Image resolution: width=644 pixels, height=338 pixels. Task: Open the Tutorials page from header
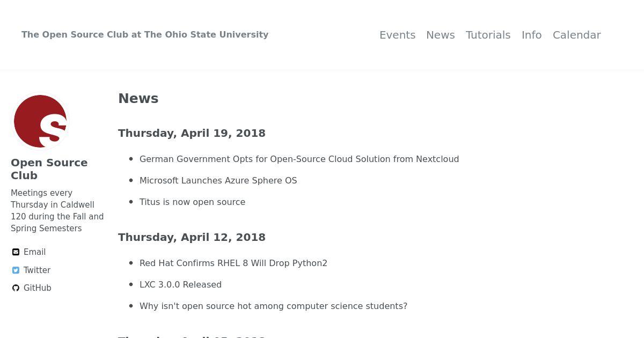[488, 35]
